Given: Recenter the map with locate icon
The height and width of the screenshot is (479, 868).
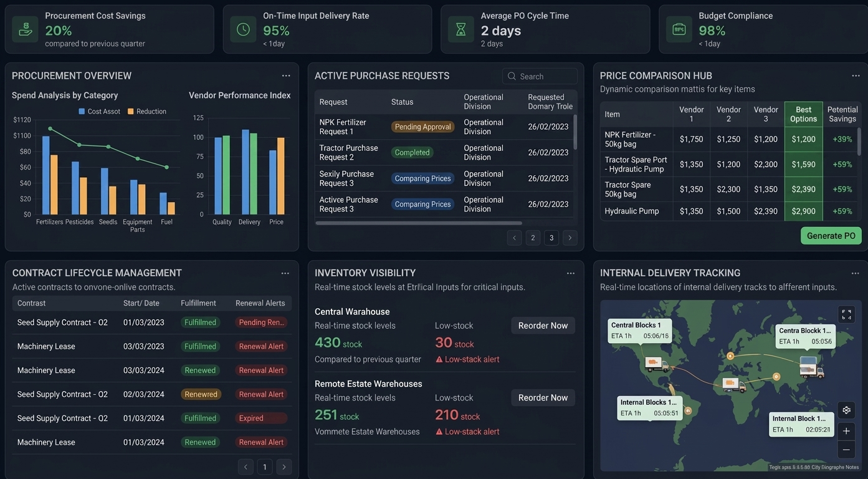Looking at the screenshot, I should 846,410.
